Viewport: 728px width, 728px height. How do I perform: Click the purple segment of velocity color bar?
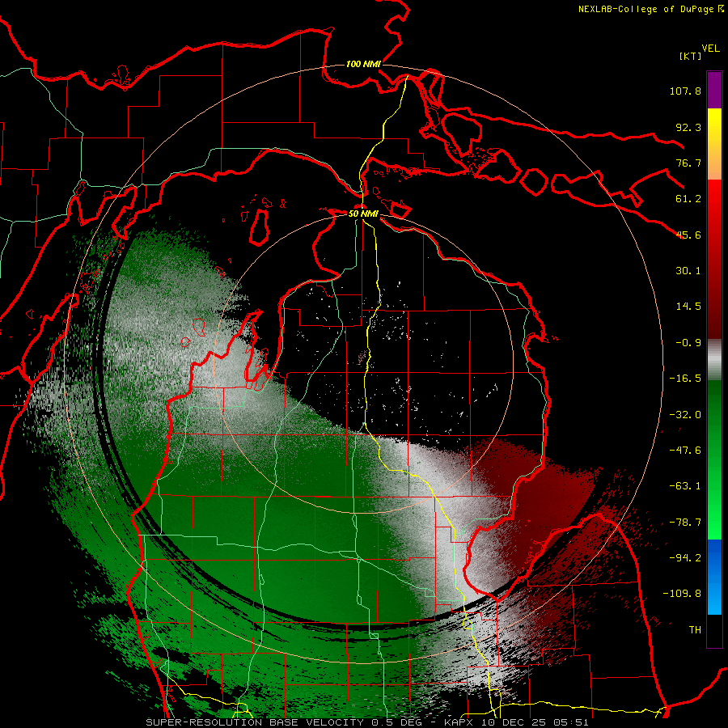(714, 91)
